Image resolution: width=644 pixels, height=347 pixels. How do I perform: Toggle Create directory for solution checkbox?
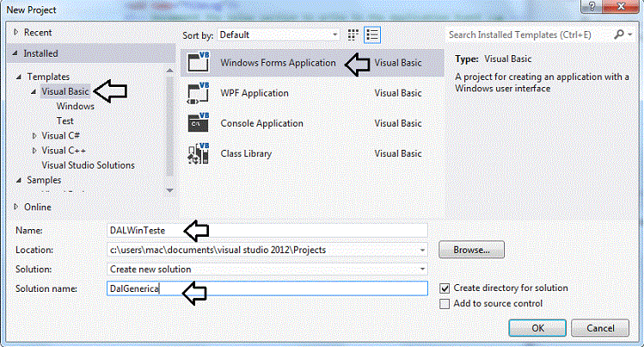(x=445, y=288)
